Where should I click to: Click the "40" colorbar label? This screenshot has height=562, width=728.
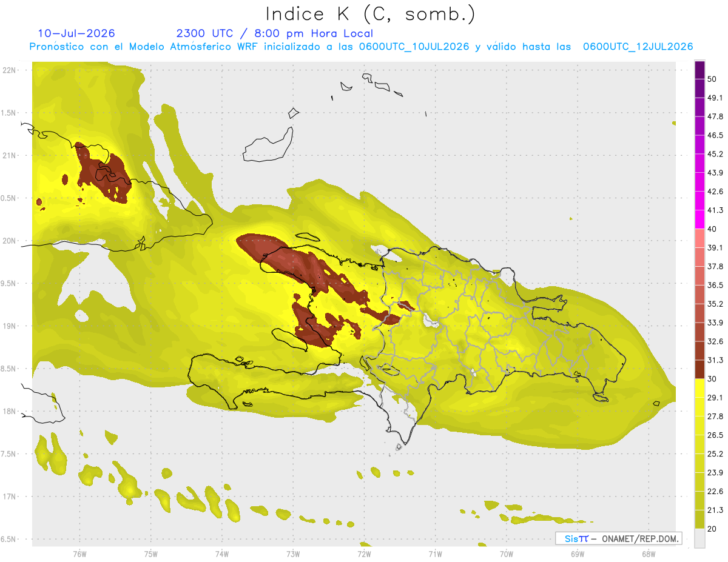[x=712, y=229]
